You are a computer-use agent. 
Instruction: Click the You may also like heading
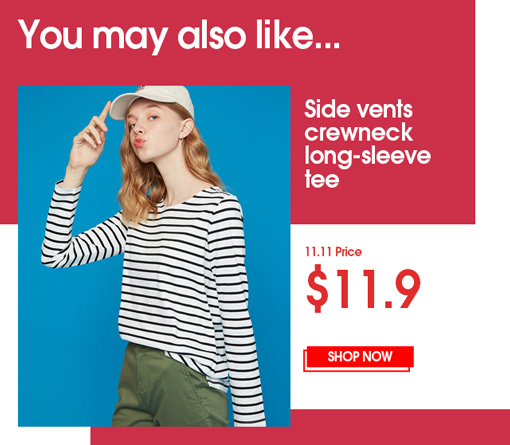[179, 35]
